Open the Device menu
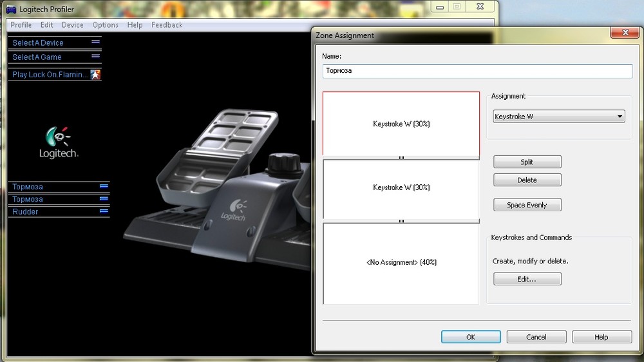This screenshot has width=644, height=362. (72, 24)
